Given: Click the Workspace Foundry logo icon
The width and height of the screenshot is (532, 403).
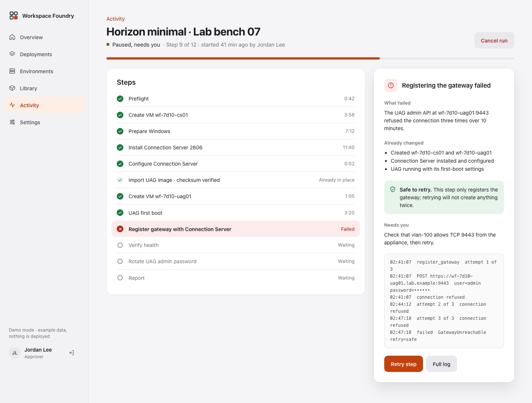Looking at the screenshot, I should click(x=14, y=16).
